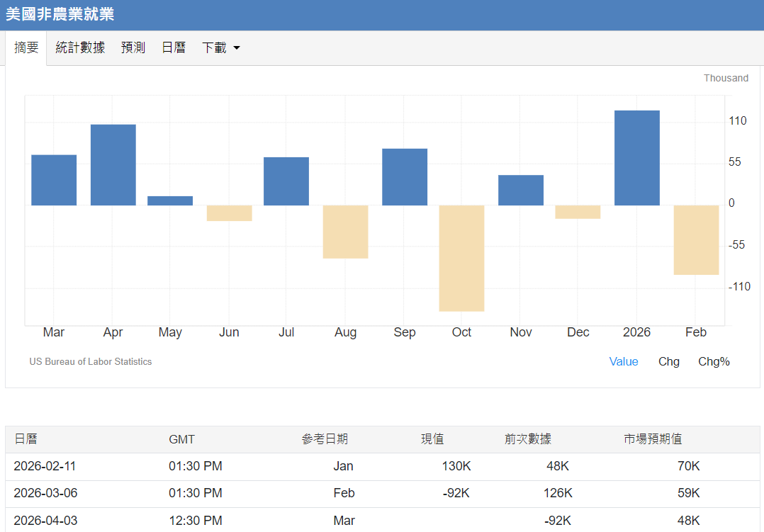Select the tall blue bar for 2026
The width and height of the screenshot is (764, 532).
pos(637,156)
